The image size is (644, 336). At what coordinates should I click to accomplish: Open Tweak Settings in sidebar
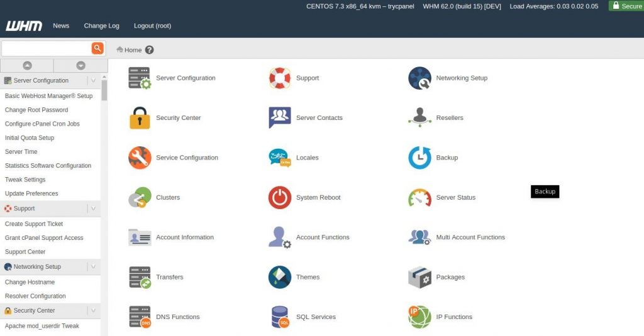pyautogui.click(x=25, y=179)
